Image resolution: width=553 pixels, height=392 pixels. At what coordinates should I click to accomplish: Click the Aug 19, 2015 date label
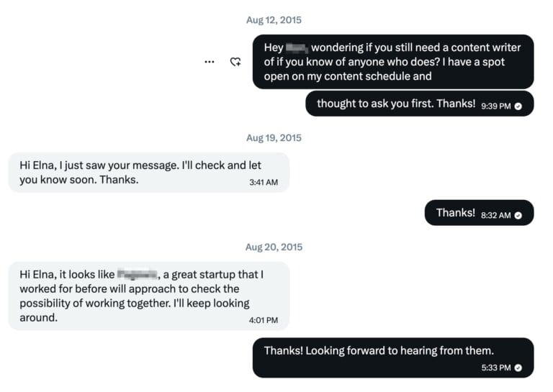[274, 137]
